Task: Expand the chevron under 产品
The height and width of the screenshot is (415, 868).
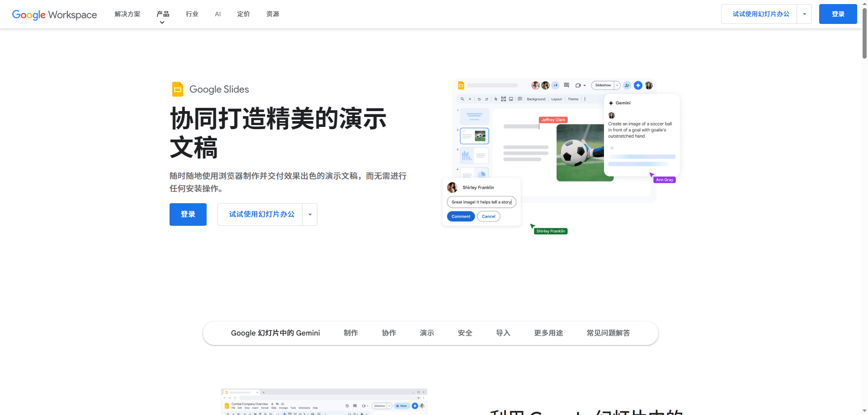Action: (x=162, y=23)
